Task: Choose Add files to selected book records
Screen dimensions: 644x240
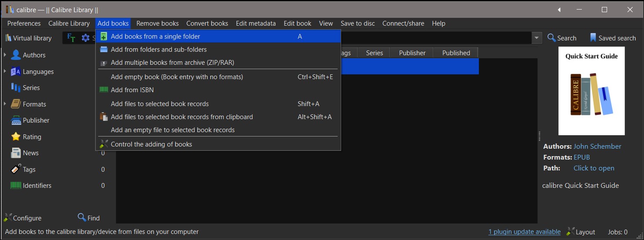Action: pos(218,104)
